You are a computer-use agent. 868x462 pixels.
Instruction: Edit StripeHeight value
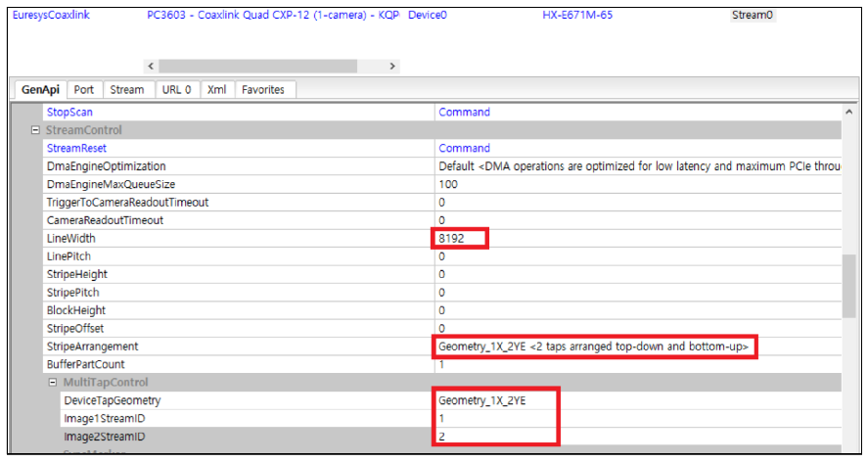(x=638, y=274)
